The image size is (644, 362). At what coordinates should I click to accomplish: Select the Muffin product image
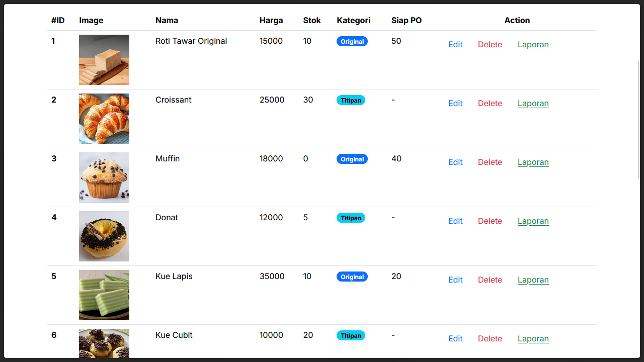[104, 177]
